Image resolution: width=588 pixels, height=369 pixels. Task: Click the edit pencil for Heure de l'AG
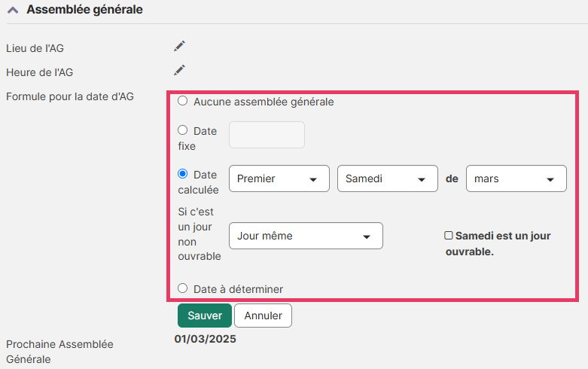tap(179, 71)
